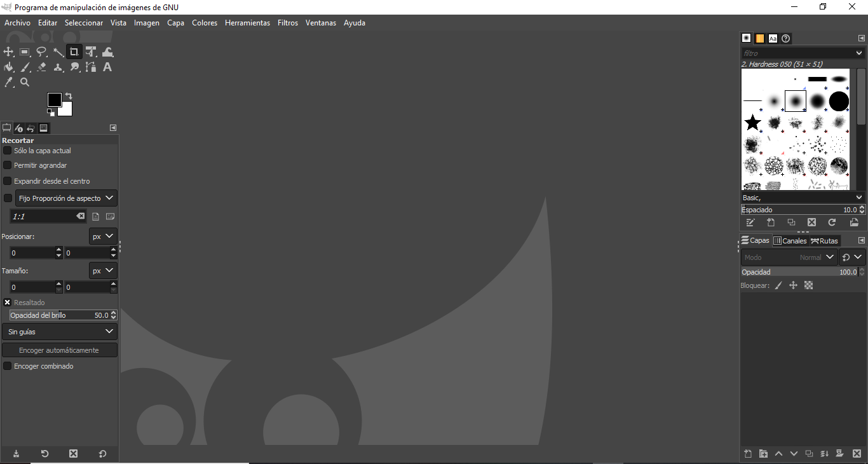Select the Smudge tool
This screenshot has width=868, height=464.
click(x=74, y=67)
